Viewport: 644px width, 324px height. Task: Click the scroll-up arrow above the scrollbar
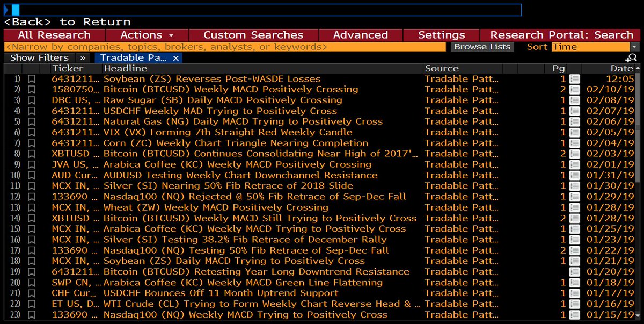tap(638, 68)
